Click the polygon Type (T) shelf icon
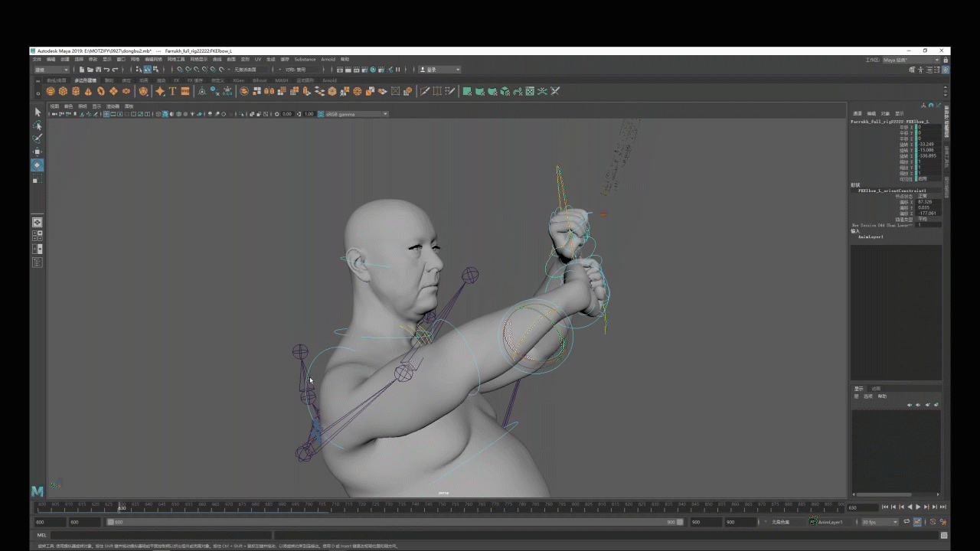 173,91
